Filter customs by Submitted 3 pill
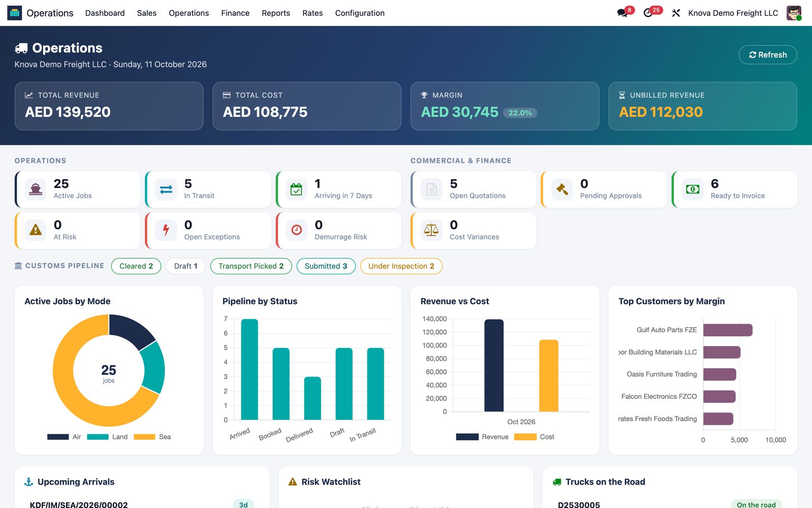The height and width of the screenshot is (508, 812). [x=326, y=266]
